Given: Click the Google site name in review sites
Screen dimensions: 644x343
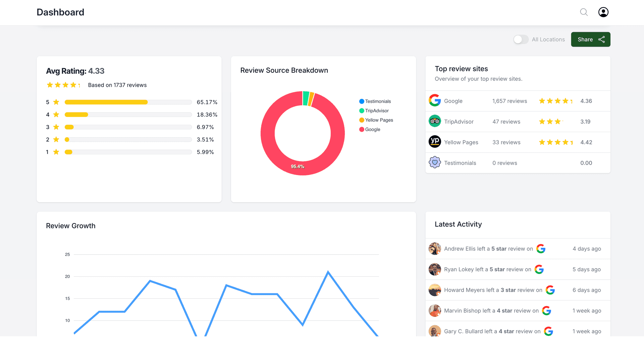Looking at the screenshot, I should [x=453, y=101].
